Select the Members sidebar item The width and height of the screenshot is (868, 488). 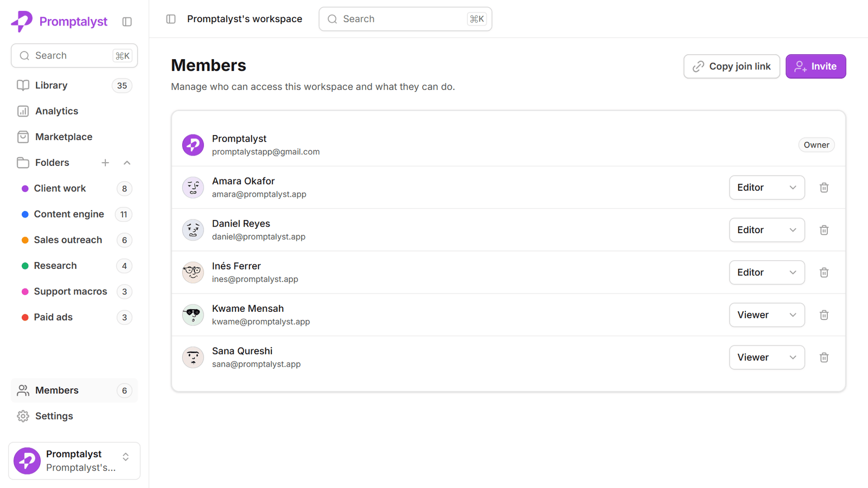coord(74,390)
